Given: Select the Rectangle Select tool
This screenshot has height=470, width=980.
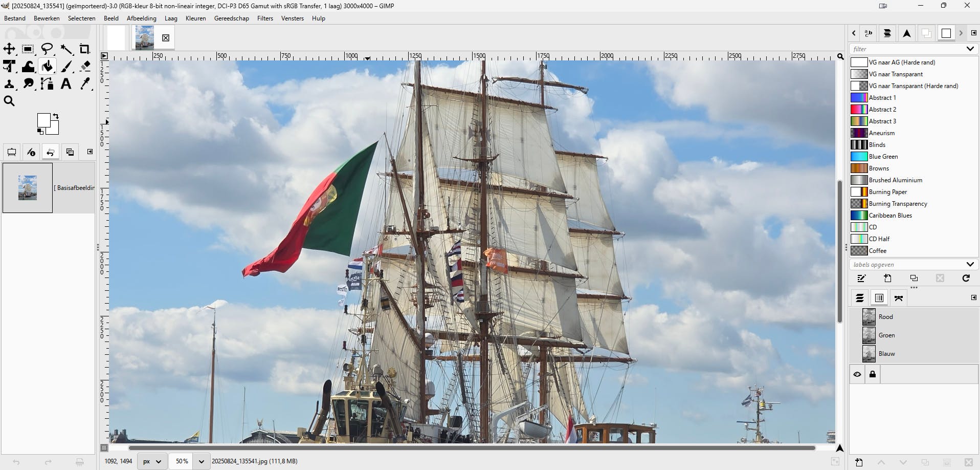Looking at the screenshot, I should click(x=28, y=49).
